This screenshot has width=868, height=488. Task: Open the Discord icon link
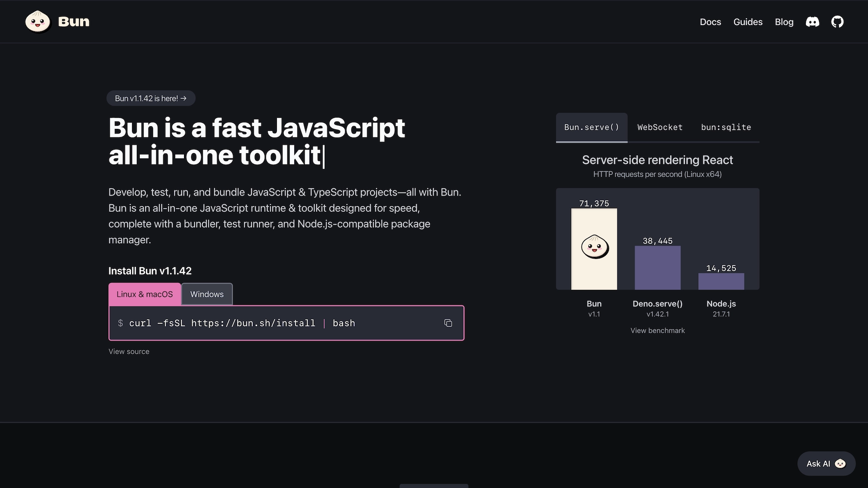[x=812, y=22]
